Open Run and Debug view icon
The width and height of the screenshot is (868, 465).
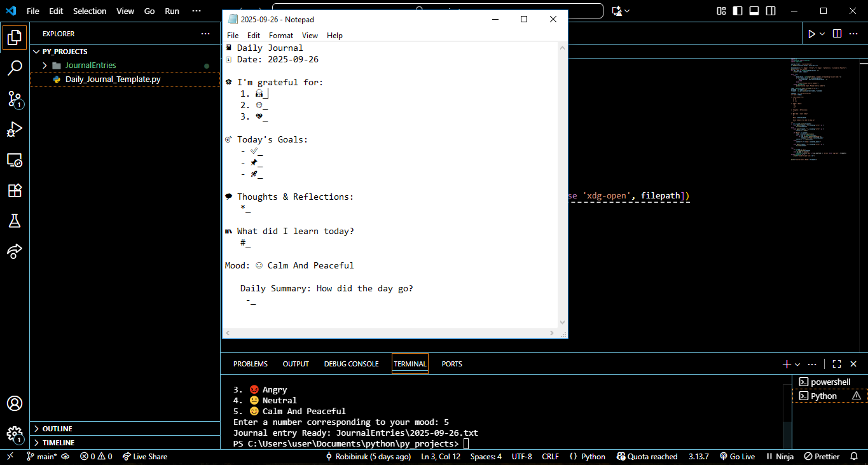click(x=15, y=129)
